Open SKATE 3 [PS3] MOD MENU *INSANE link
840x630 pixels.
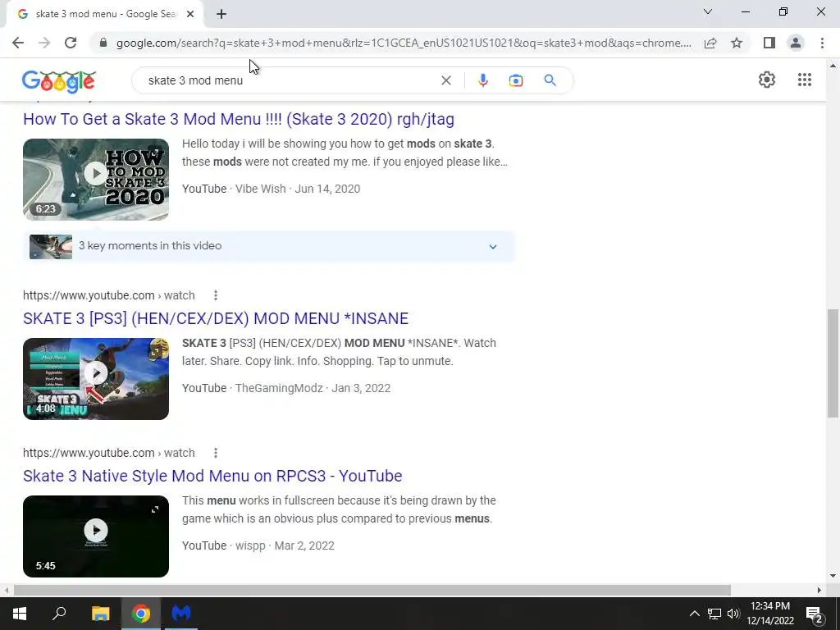[x=216, y=318]
